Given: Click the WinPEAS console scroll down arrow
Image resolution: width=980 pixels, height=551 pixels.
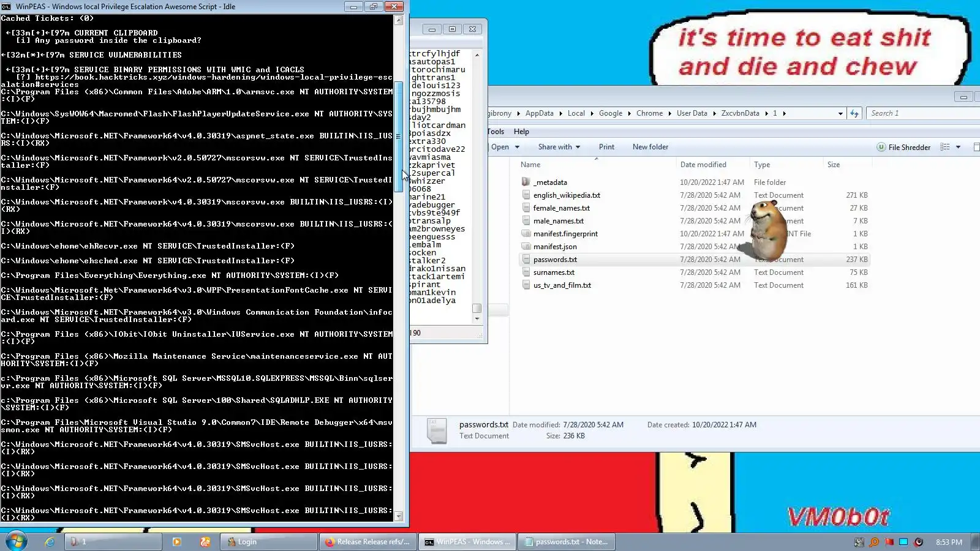Looking at the screenshot, I should tap(398, 516).
